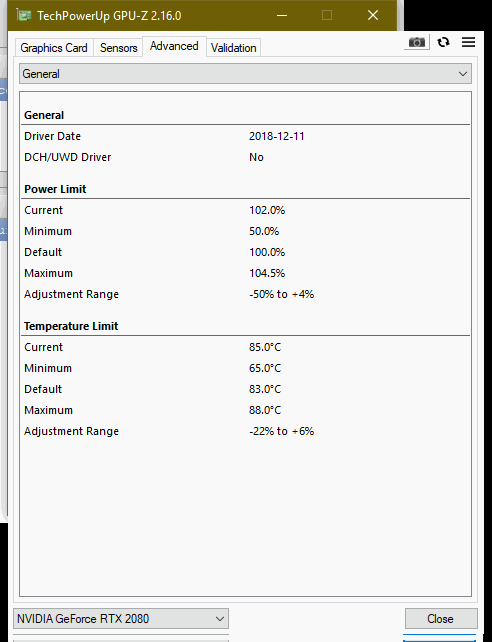
Task: Go to the Validation tab
Action: pyautogui.click(x=233, y=48)
